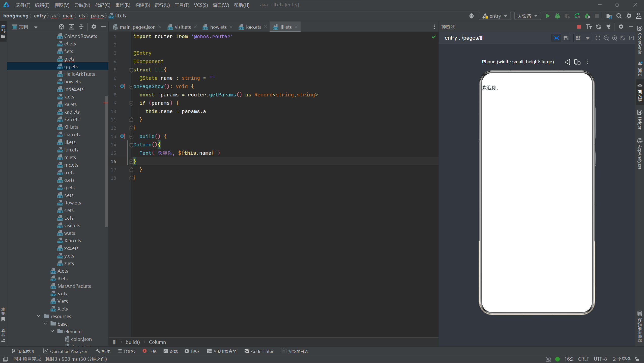
Task: Open the 无设备 device dropdown
Action: pyautogui.click(x=528, y=16)
